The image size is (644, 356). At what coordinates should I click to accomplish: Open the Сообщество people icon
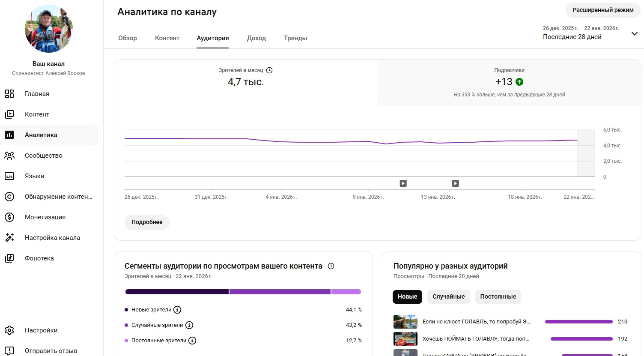pos(9,156)
